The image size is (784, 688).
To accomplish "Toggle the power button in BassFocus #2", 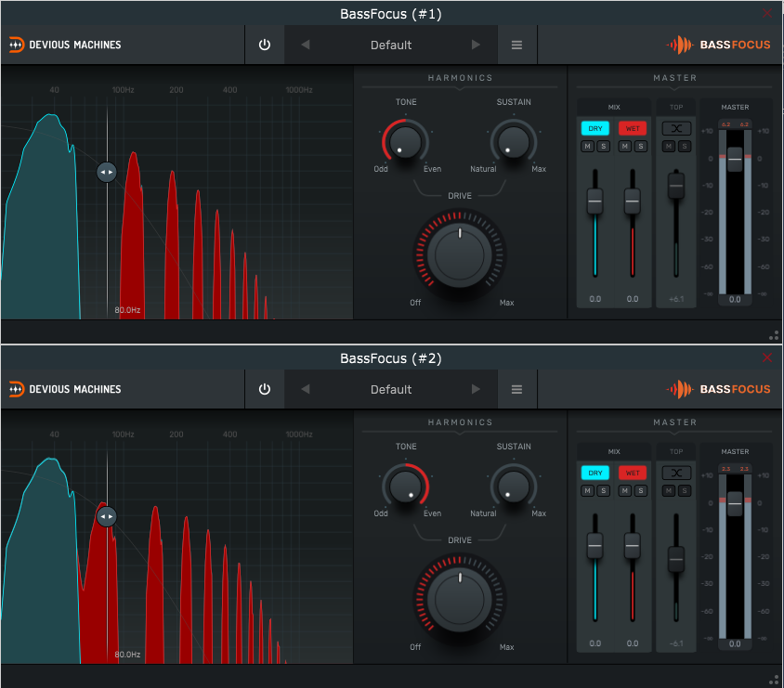I will (x=265, y=389).
